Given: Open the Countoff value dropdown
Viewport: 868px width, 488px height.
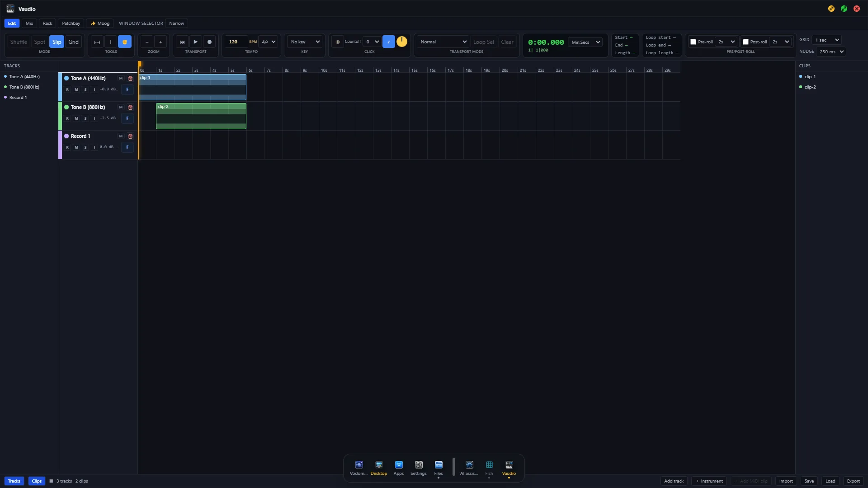Looking at the screenshot, I should 372,42.
